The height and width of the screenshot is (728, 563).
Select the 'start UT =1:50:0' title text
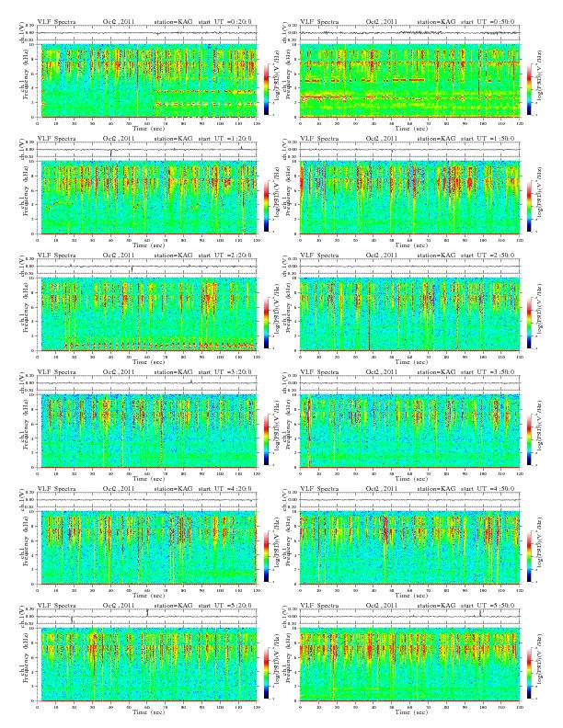click(x=488, y=139)
